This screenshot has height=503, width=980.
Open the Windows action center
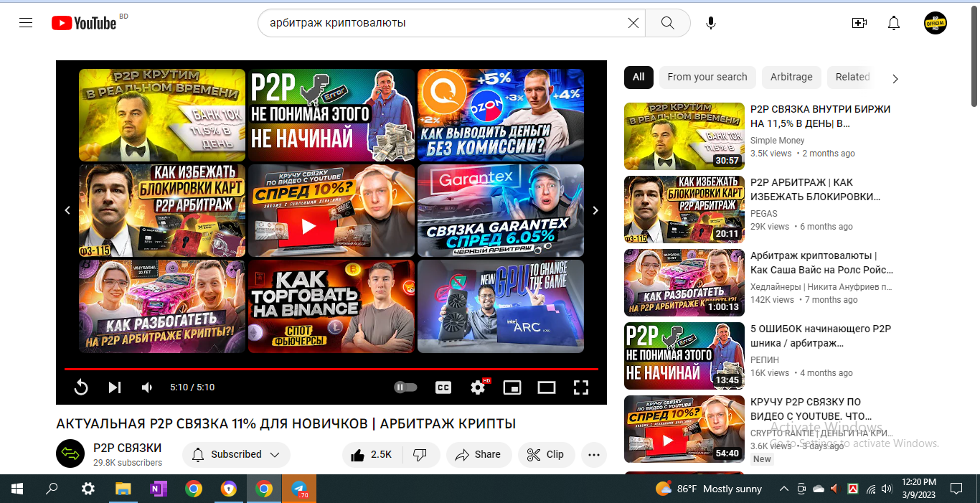coord(956,489)
